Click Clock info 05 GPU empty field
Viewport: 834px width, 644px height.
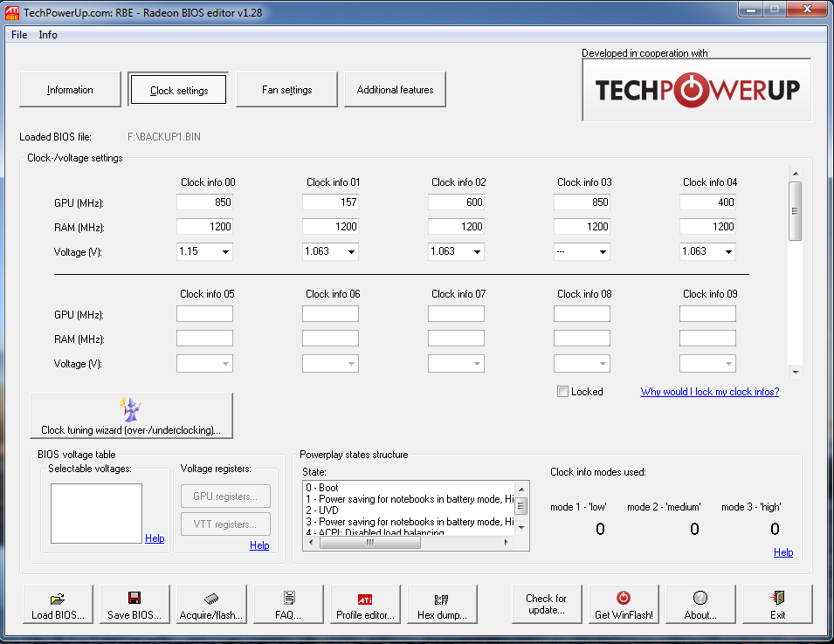pyautogui.click(x=204, y=313)
